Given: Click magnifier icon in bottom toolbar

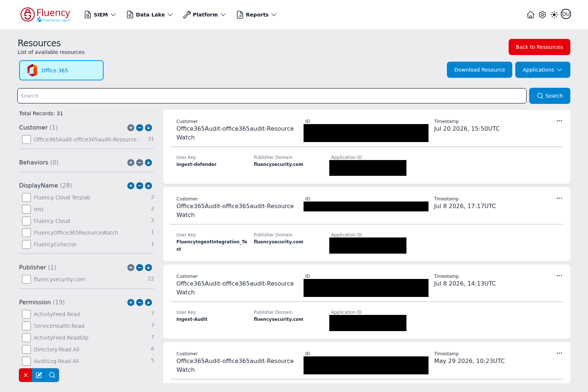Looking at the screenshot, I should [x=52, y=375].
